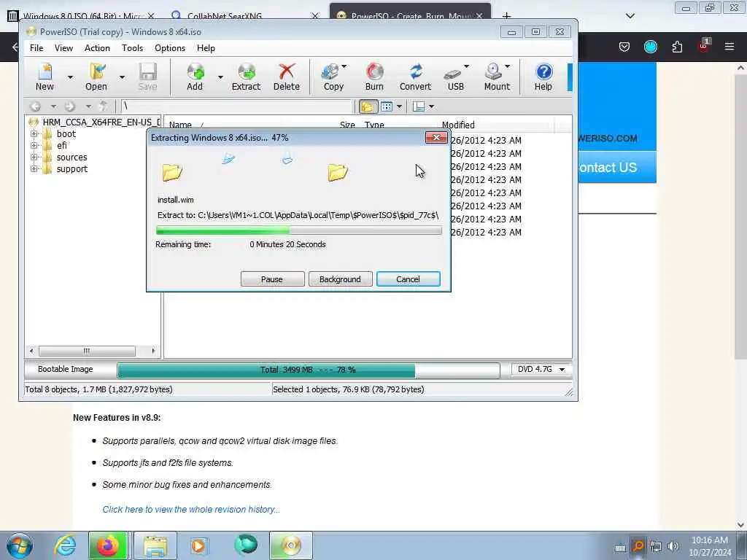Open a new browser tab

[x=506, y=16]
